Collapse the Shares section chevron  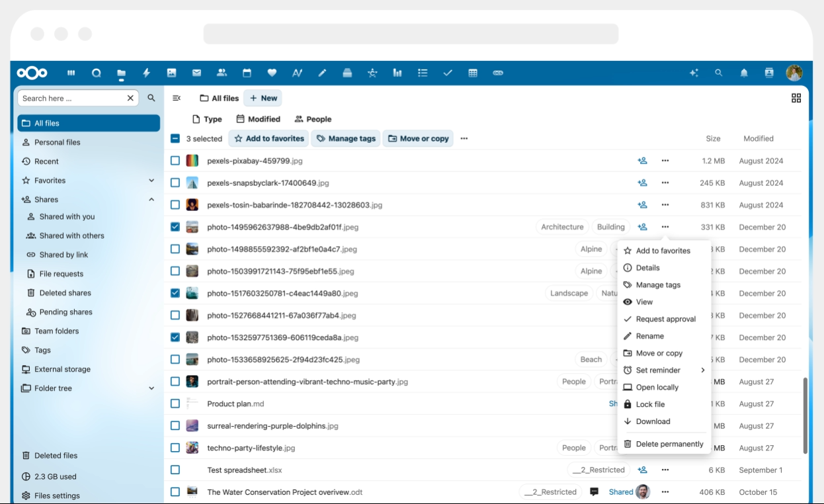[151, 199]
